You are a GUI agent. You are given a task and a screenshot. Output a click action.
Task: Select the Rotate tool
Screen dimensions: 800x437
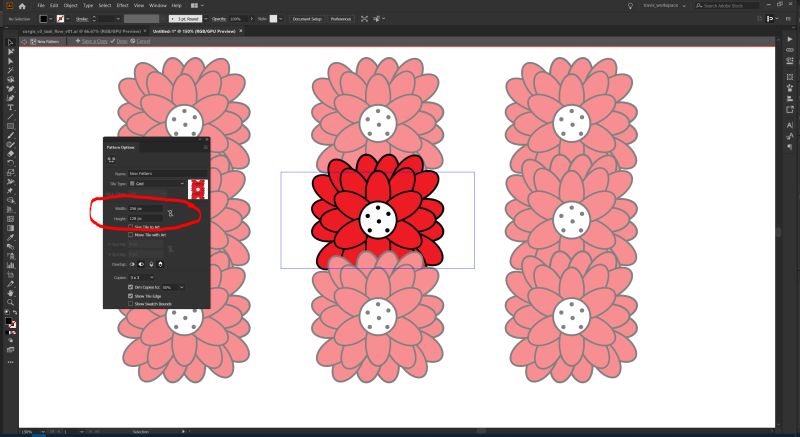tap(10, 163)
